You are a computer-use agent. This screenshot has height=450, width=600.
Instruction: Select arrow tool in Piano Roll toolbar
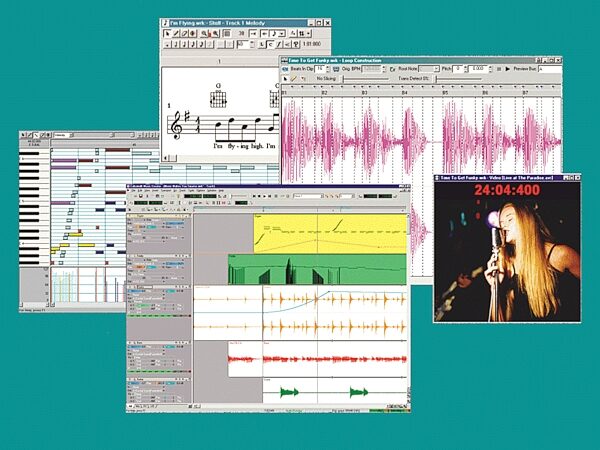click(23, 135)
